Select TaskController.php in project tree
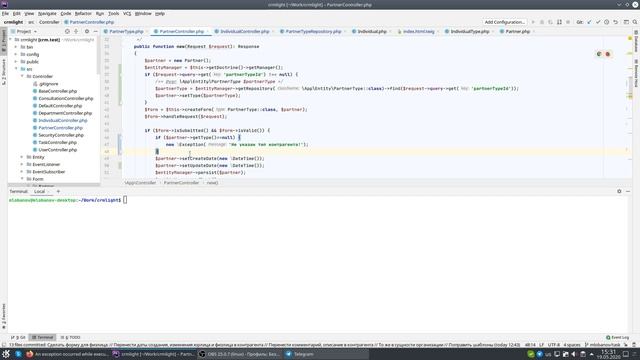 pos(55,142)
